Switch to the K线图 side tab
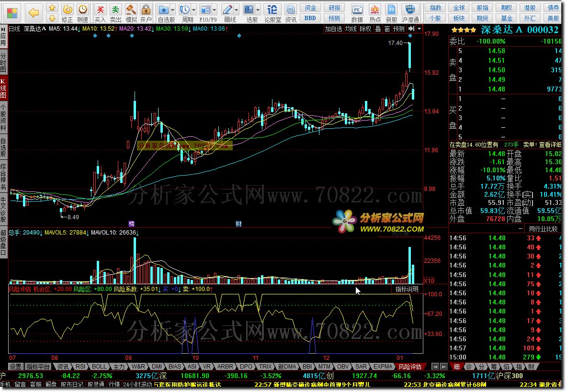Viewport: 567px width, 392px height. coord(3,88)
